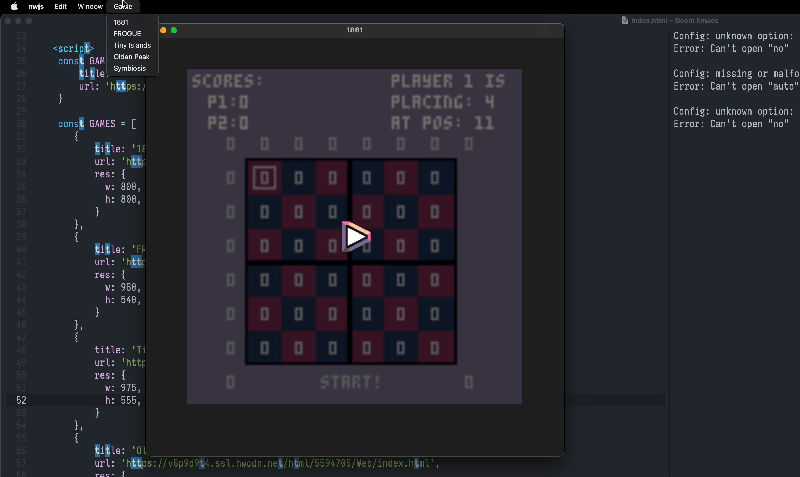Image resolution: width=800 pixels, height=477 pixels.
Task: Click the const GAMES = [ line in the editor
Action: click(x=97, y=124)
